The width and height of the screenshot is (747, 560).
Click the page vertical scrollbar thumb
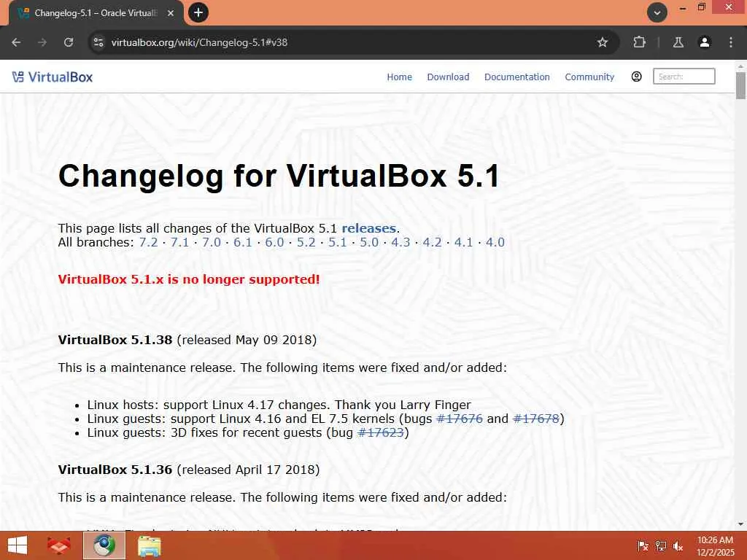click(740, 86)
